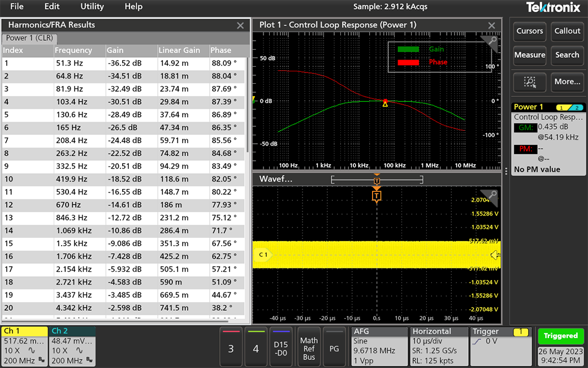Open the Trigger settings badge
The height and width of the screenshot is (368, 588).
coord(487,345)
